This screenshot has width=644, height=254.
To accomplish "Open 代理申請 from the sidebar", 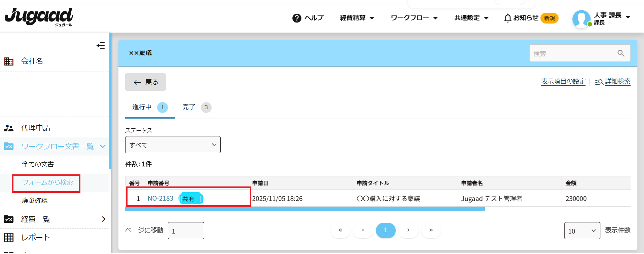I will (x=35, y=128).
